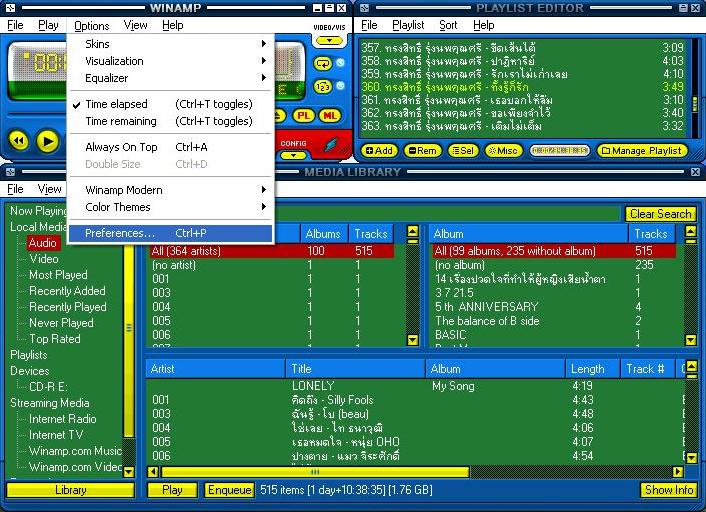The width and height of the screenshot is (706, 512).
Task: Click the track list scroll-left arrow
Action: coord(153,472)
